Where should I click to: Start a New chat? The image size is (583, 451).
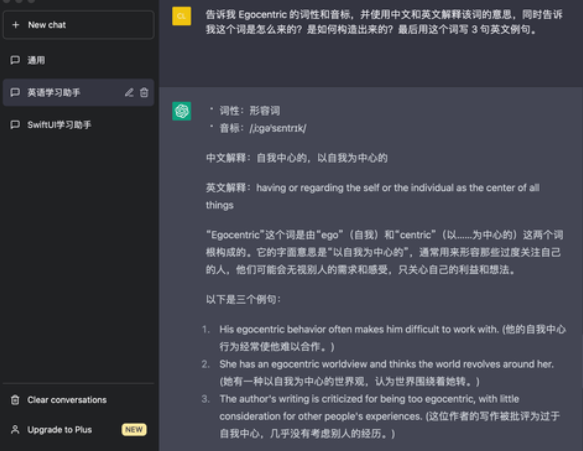[x=78, y=25]
